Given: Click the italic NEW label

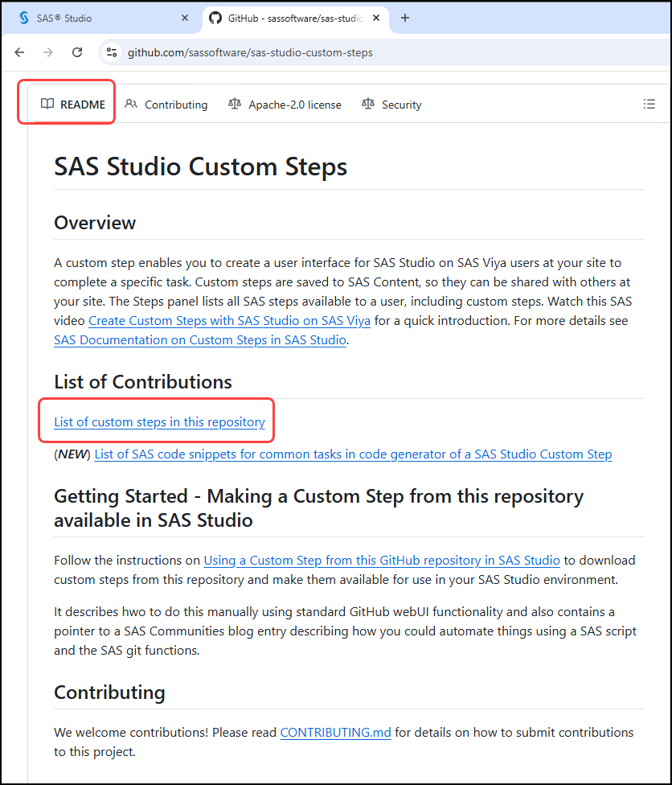Looking at the screenshot, I should (x=73, y=454).
